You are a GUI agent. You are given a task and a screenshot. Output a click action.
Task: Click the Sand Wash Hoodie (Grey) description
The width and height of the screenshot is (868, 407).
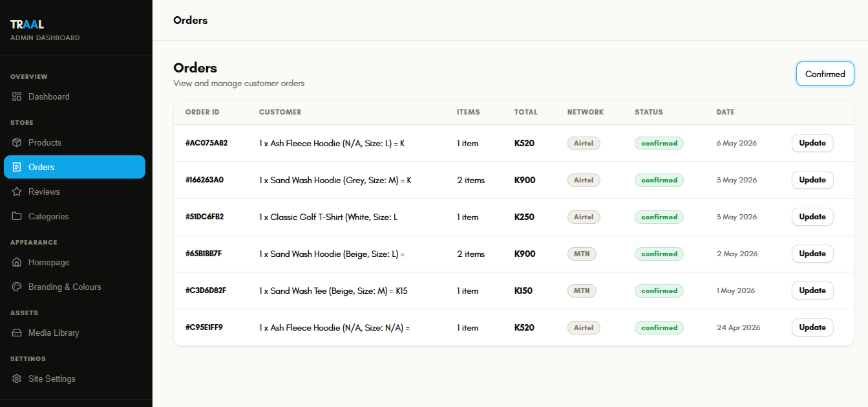(335, 180)
